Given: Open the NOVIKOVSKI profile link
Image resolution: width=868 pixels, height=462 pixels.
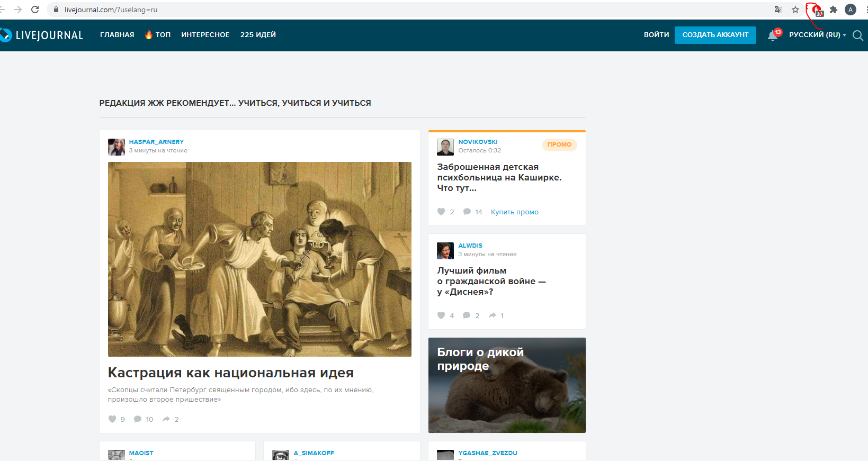Looking at the screenshot, I should pos(478,142).
